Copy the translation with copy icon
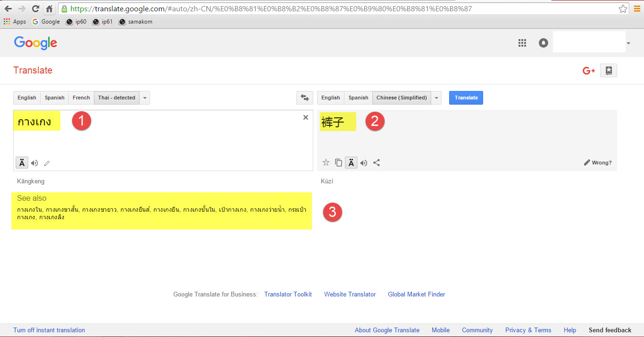The width and height of the screenshot is (644, 337). coord(338,163)
